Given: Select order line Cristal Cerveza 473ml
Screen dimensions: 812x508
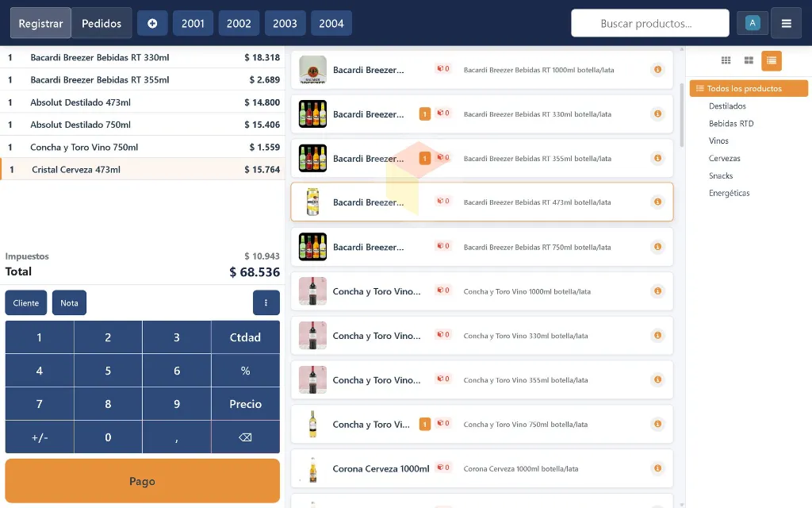Looking at the screenshot, I should 143,170.
